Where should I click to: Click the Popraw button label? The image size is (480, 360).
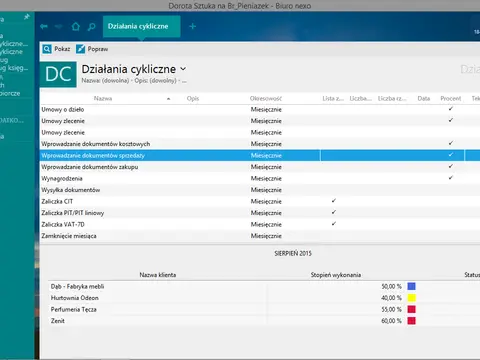point(98,49)
